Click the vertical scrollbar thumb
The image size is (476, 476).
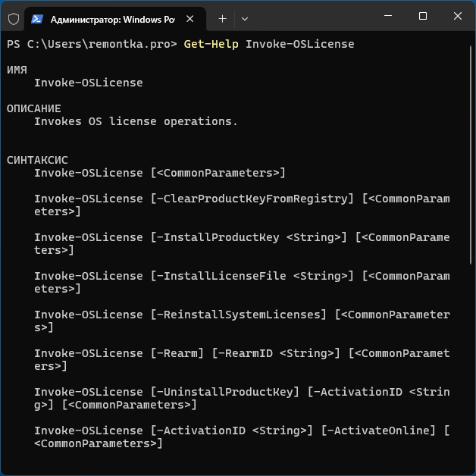(470, 155)
